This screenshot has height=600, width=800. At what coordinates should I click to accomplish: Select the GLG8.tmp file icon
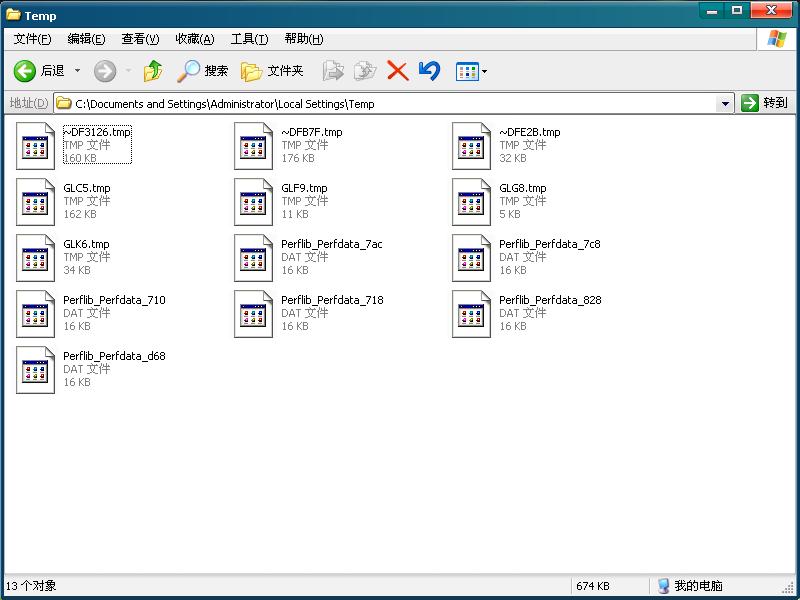pos(471,202)
